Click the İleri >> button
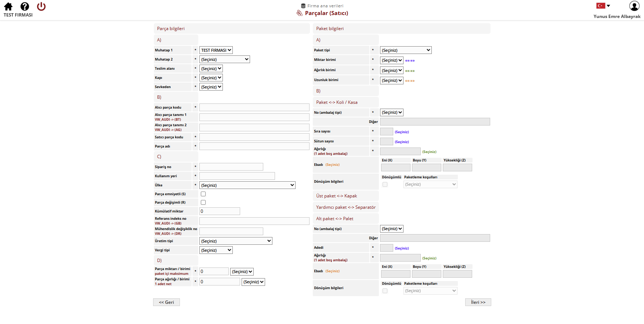This screenshot has height=324, width=644. click(478, 302)
